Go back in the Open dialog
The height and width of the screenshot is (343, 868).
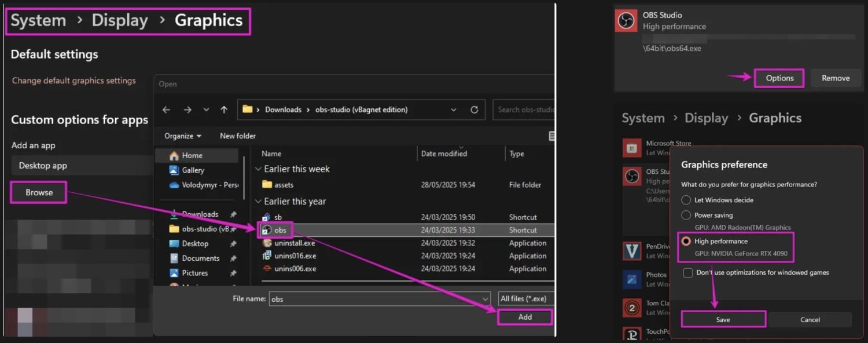coord(167,110)
